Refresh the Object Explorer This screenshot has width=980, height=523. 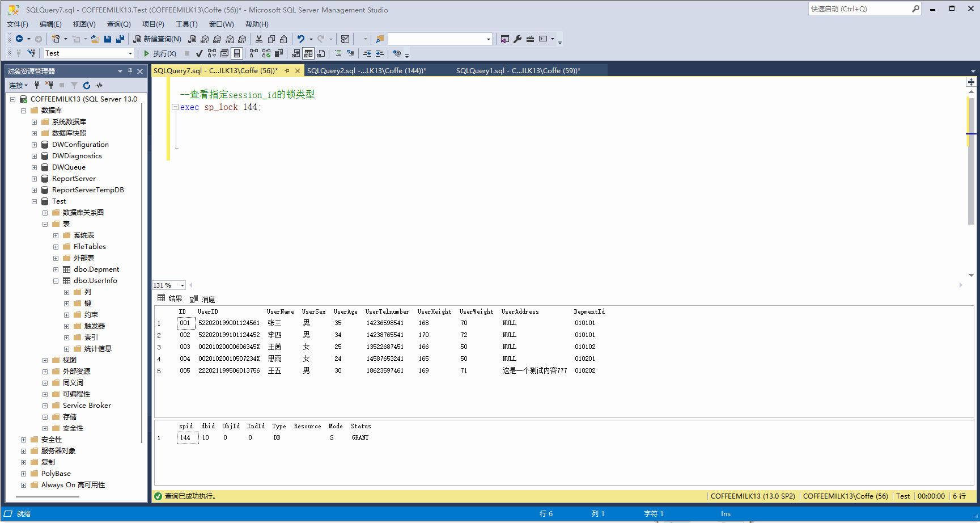pos(86,85)
